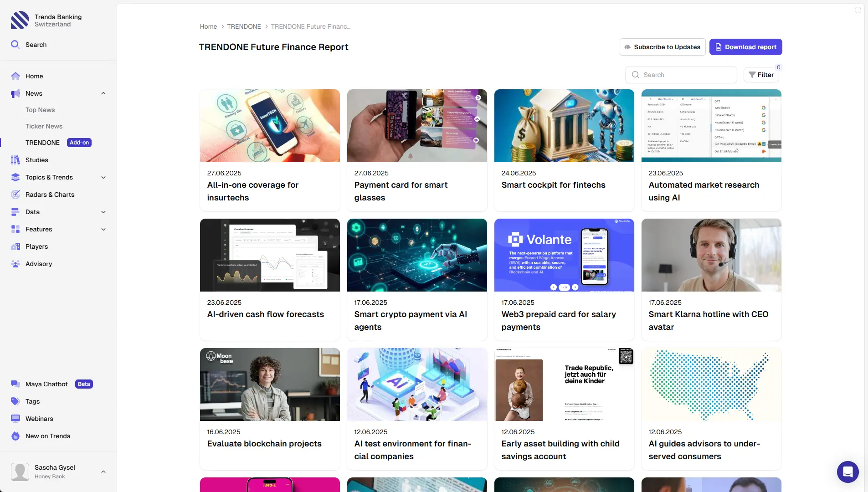The image size is (868, 492).
Task: Click the Trenda Banking logo icon
Action: pyautogui.click(x=20, y=20)
